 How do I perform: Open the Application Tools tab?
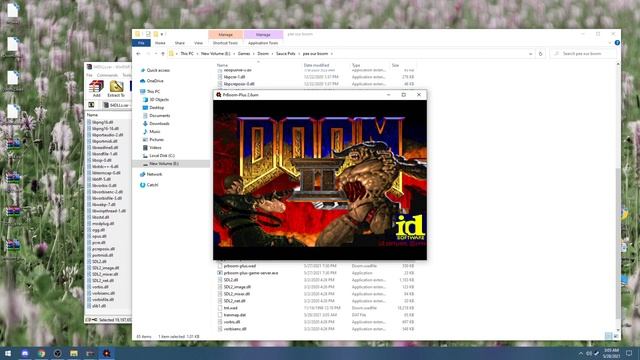point(263,43)
